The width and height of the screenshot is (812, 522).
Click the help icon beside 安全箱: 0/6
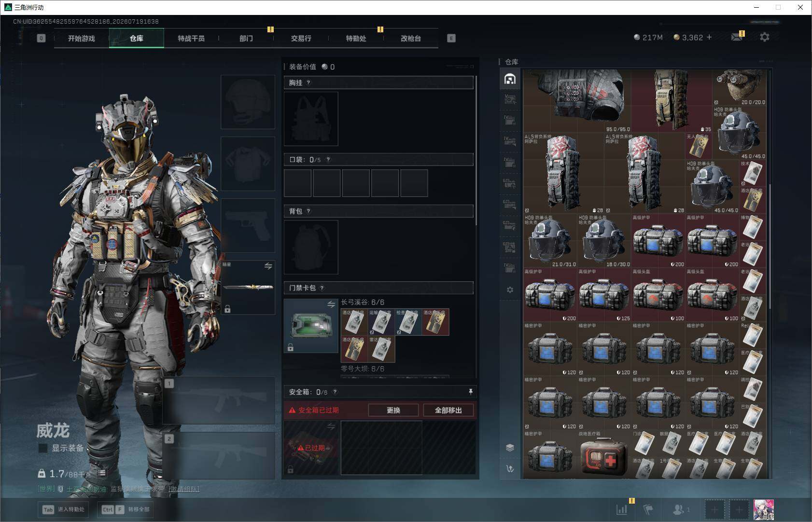click(x=335, y=392)
